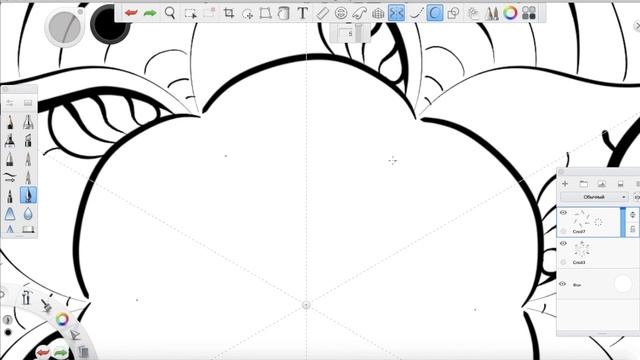This screenshot has width=640, height=360.
Task: Select the Слой3 layer thumbnail
Action: point(582,250)
